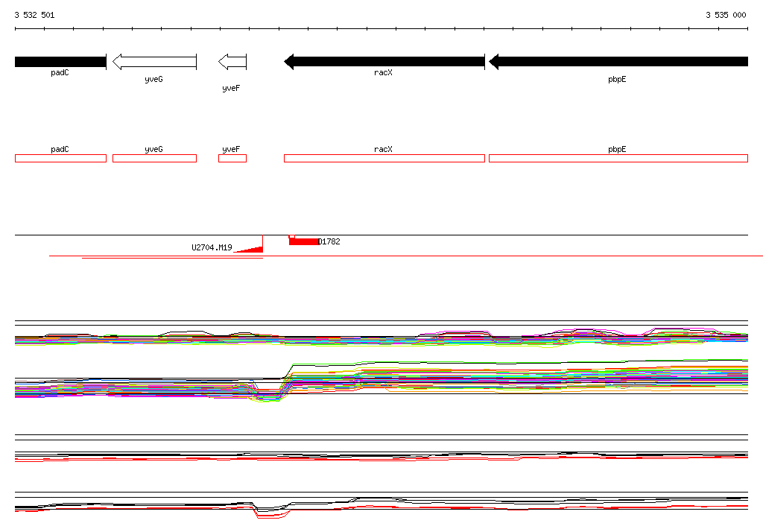
Task: Click the red-outlined yveF annotation box
Action: [x=232, y=158]
